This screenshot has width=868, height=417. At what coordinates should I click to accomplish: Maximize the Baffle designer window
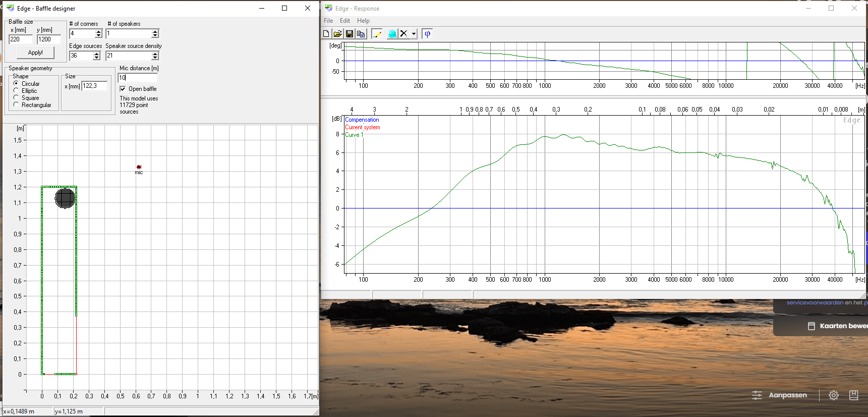click(284, 8)
